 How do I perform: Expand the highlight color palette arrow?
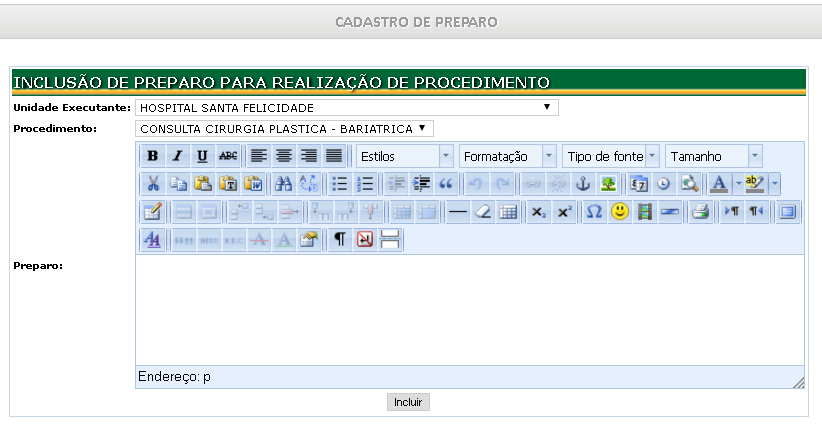(x=775, y=184)
